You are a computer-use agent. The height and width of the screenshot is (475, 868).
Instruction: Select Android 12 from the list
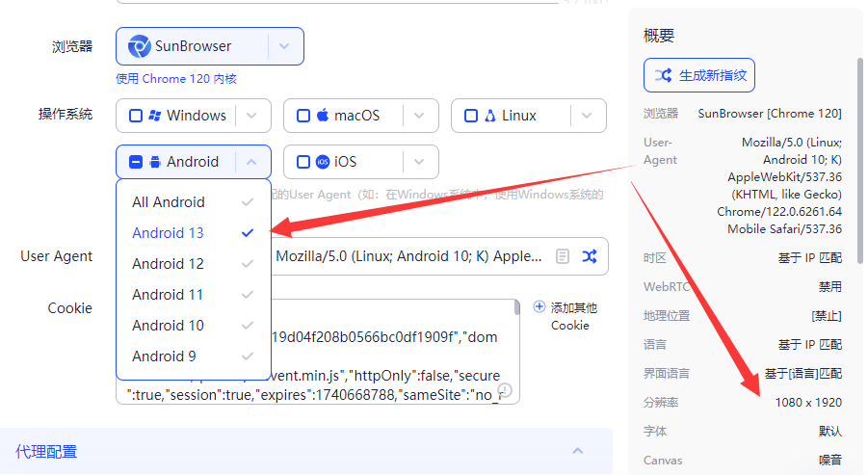click(x=169, y=264)
